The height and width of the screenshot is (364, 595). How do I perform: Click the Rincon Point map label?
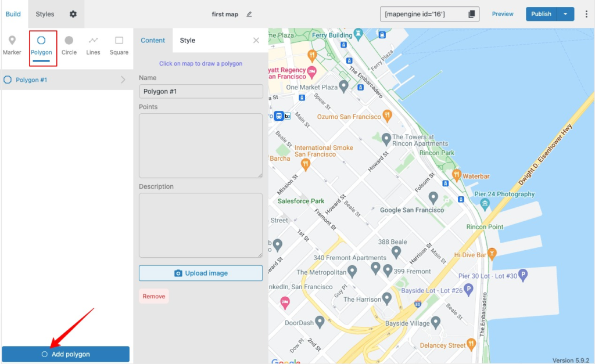(x=485, y=227)
